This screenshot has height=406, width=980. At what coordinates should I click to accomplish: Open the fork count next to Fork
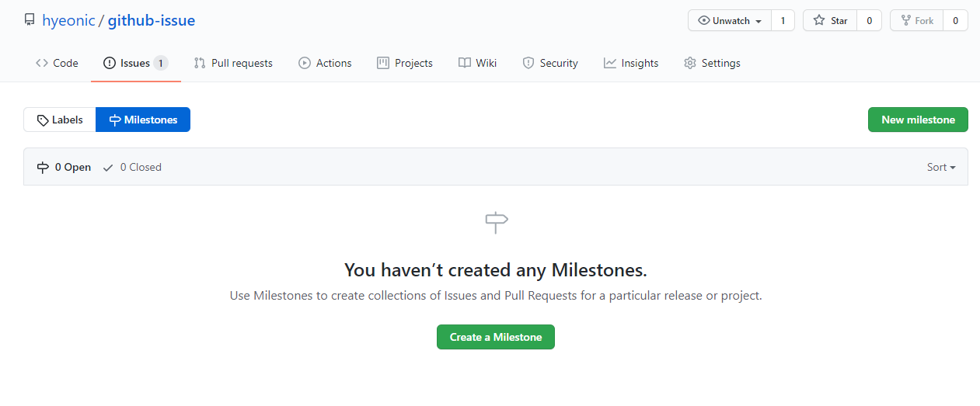coord(956,20)
